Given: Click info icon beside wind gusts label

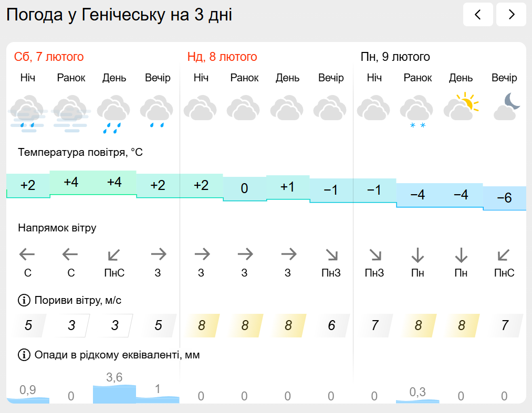Looking at the screenshot, I should [24, 301].
